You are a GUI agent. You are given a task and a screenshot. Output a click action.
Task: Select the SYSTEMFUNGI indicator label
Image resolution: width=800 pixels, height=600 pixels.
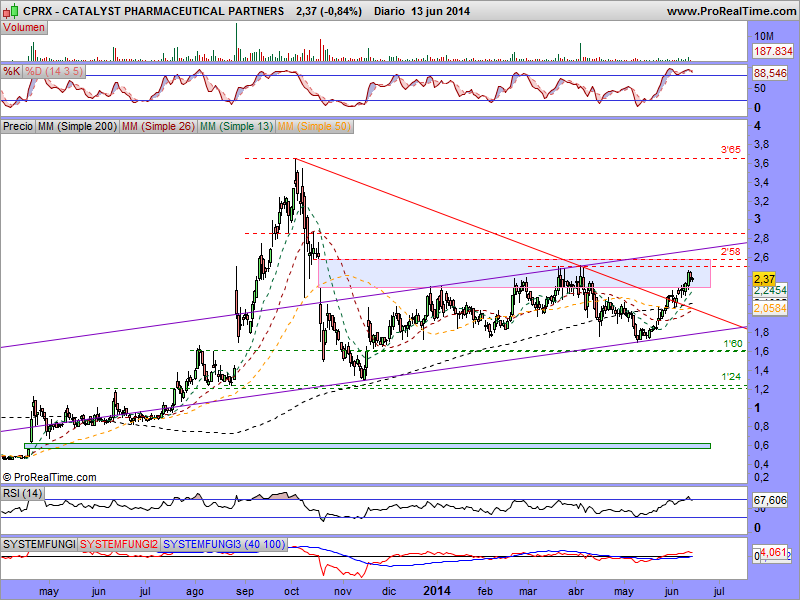39,544
